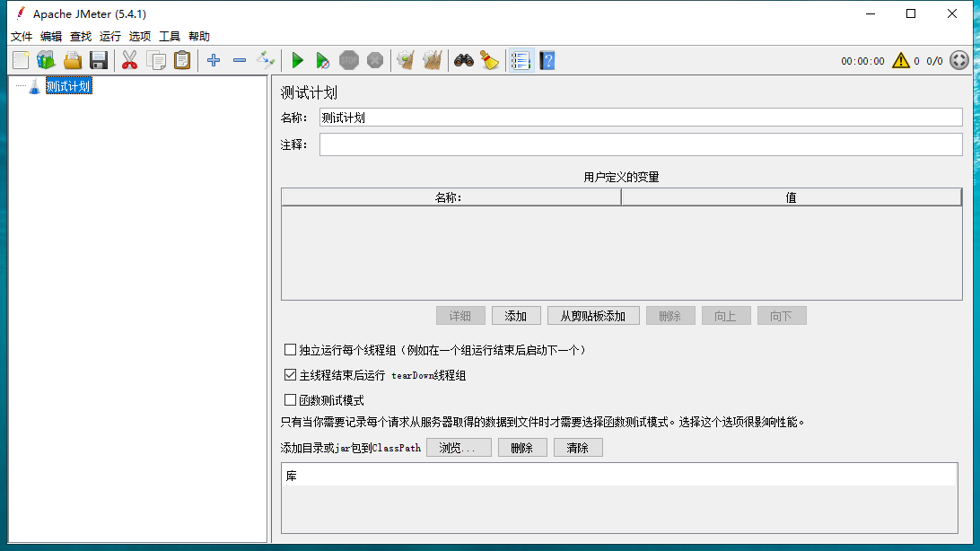Click 添加 button under variables table
The width and height of the screenshot is (980, 551).
516,316
